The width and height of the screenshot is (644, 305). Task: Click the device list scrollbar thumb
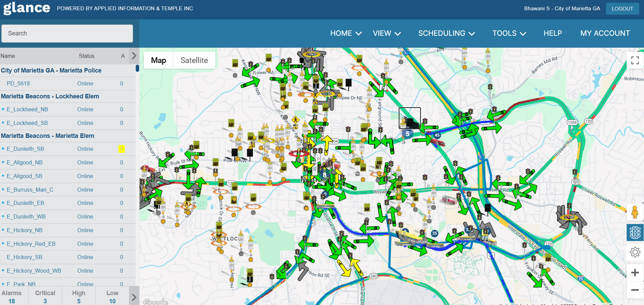137,68
